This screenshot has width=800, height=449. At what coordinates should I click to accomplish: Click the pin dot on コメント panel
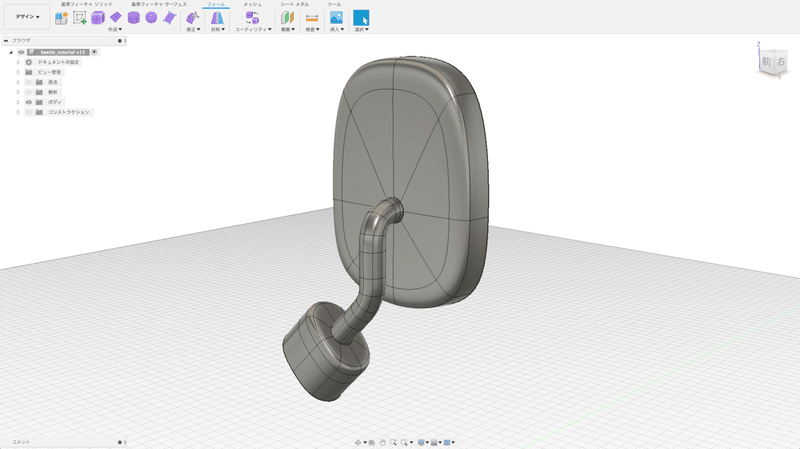point(120,442)
